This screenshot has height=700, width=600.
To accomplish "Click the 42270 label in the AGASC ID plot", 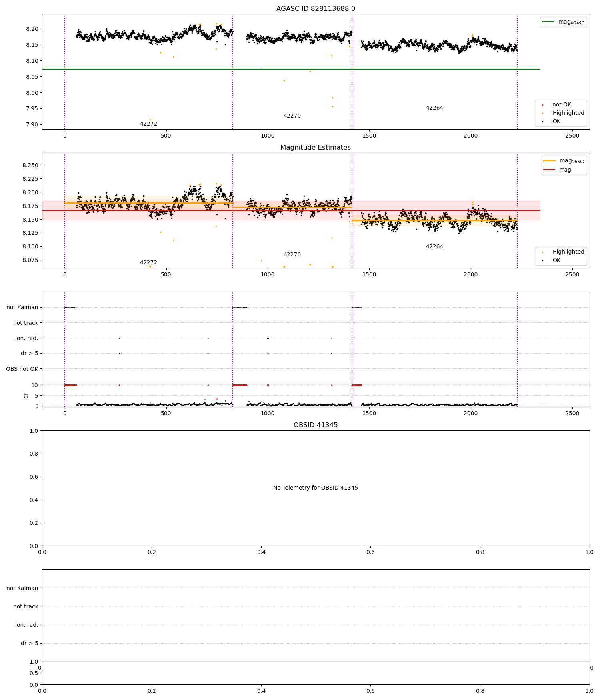I will tap(292, 116).
